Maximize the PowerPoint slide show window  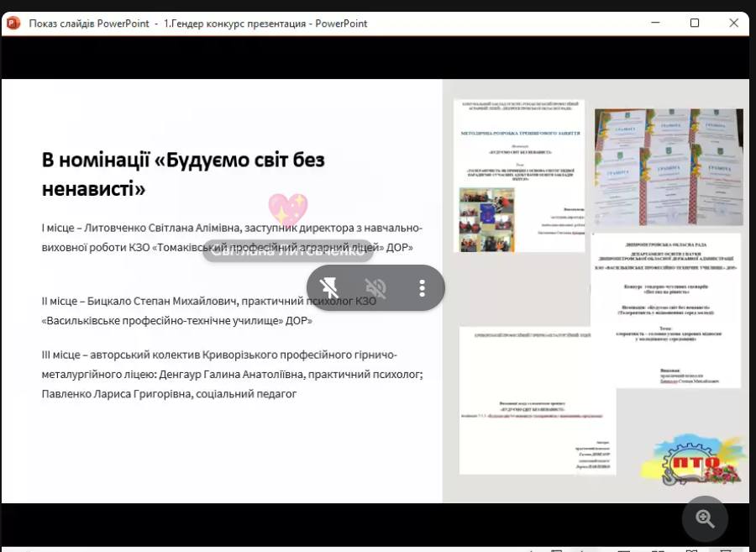[x=695, y=24]
